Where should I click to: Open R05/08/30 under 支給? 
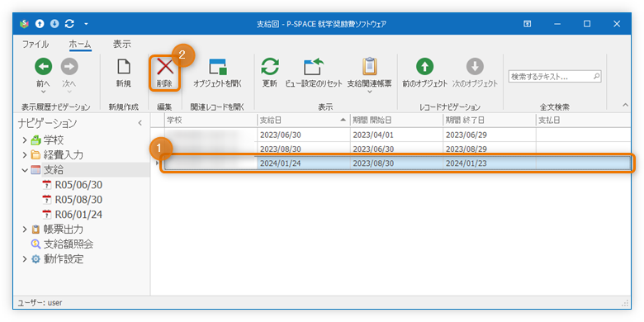pyautogui.click(x=78, y=200)
